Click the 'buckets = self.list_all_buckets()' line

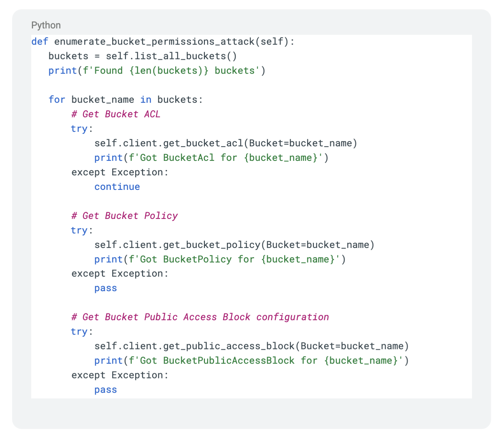(x=143, y=56)
